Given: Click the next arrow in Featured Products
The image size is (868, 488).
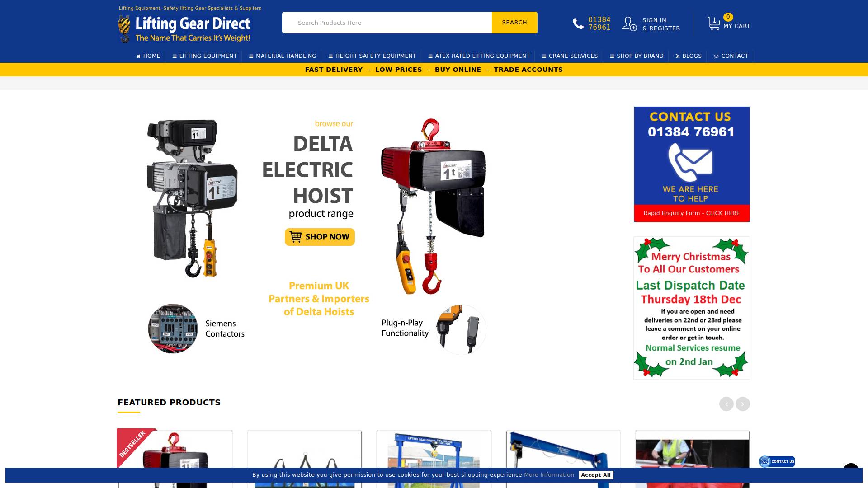Looking at the screenshot, I should 743,403.
